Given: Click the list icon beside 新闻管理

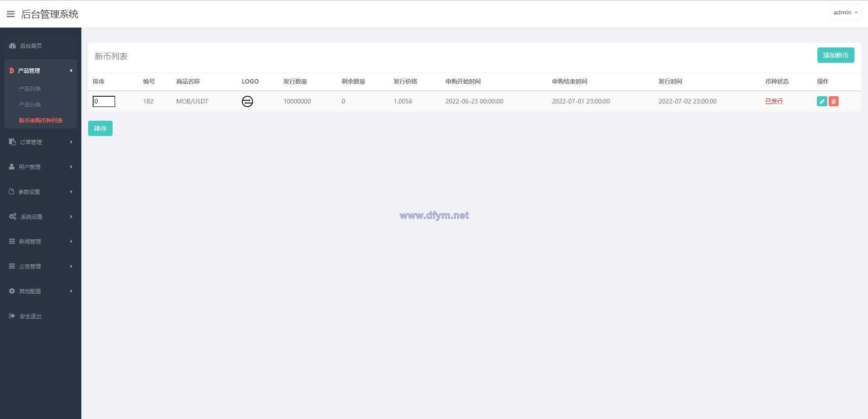Looking at the screenshot, I should (12, 241).
